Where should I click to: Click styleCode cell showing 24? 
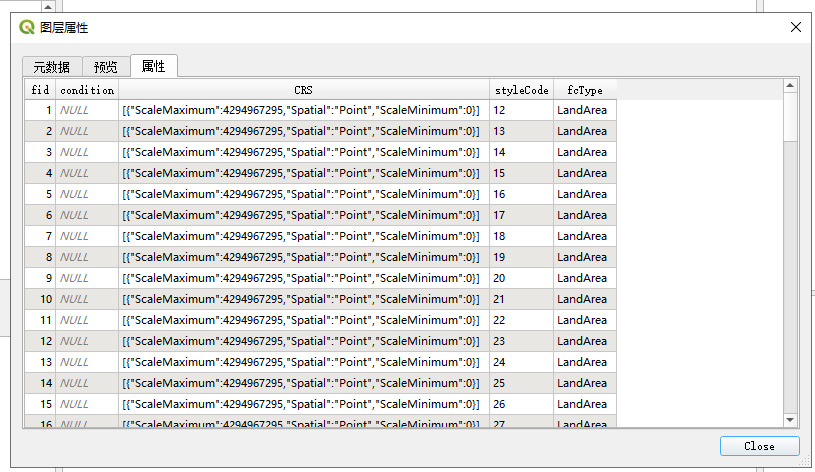click(x=521, y=362)
